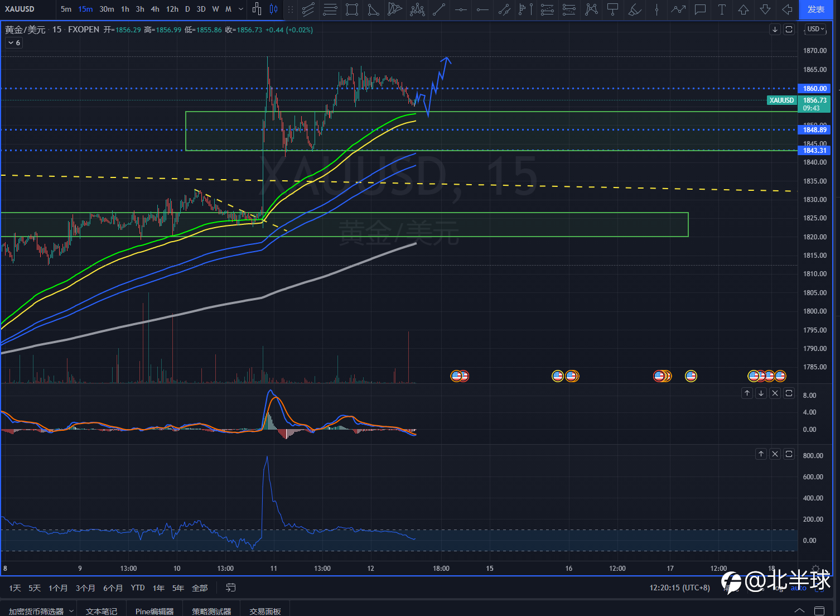Click the 1860.00 price line label
The height and width of the screenshot is (616, 840).
(815, 89)
